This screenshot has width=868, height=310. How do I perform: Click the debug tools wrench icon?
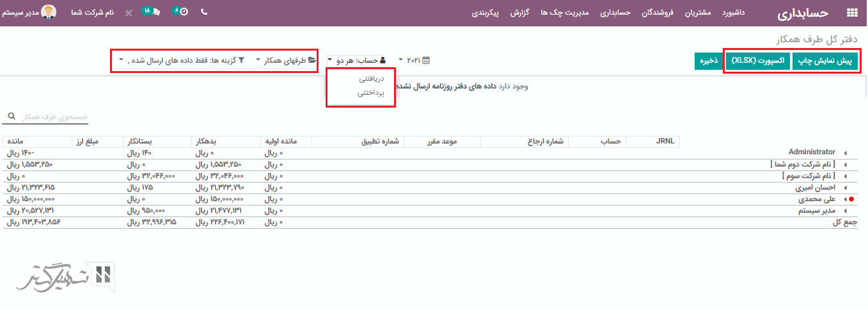129,13
